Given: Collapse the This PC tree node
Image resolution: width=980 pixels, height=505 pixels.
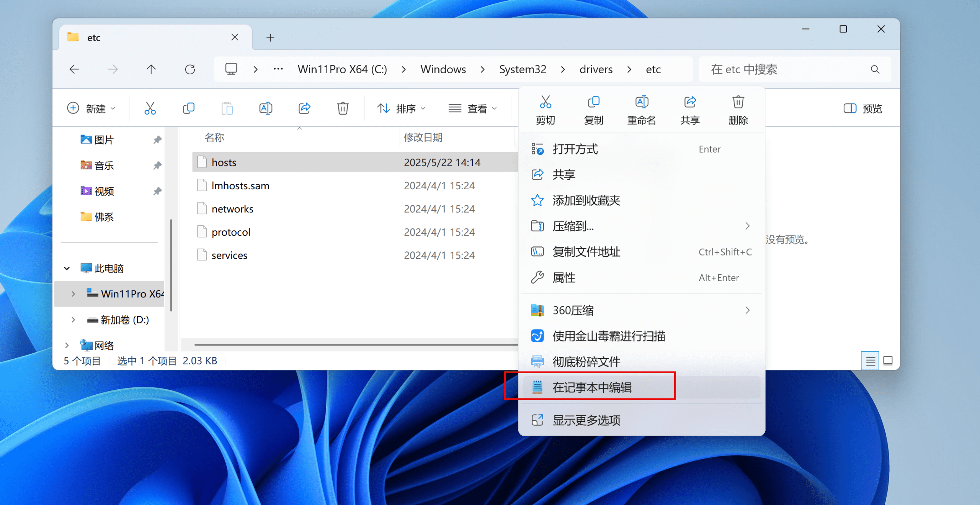Looking at the screenshot, I should coord(67,268).
